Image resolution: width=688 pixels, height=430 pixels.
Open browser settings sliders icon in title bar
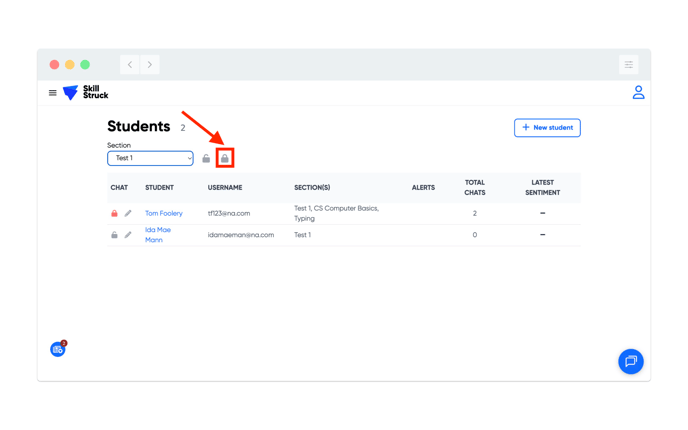(628, 65)
